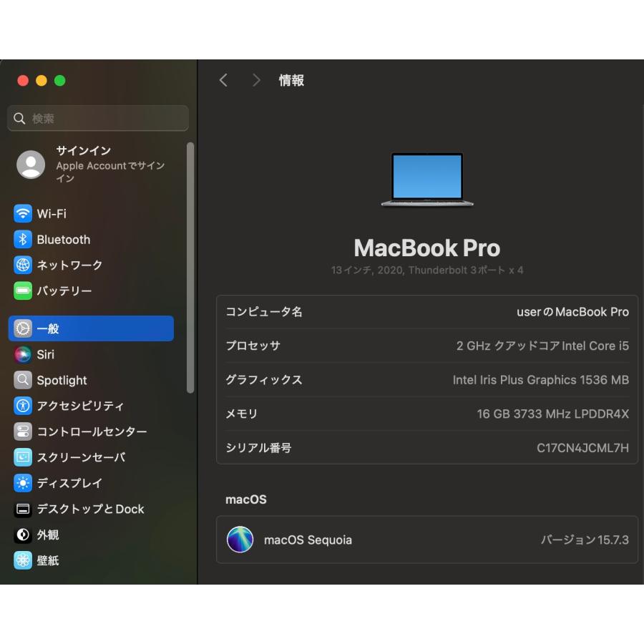Click the 'MacBook Pro' model title
Image resolution: width=644 pixels, height=644 pixels.
point(427,248)
